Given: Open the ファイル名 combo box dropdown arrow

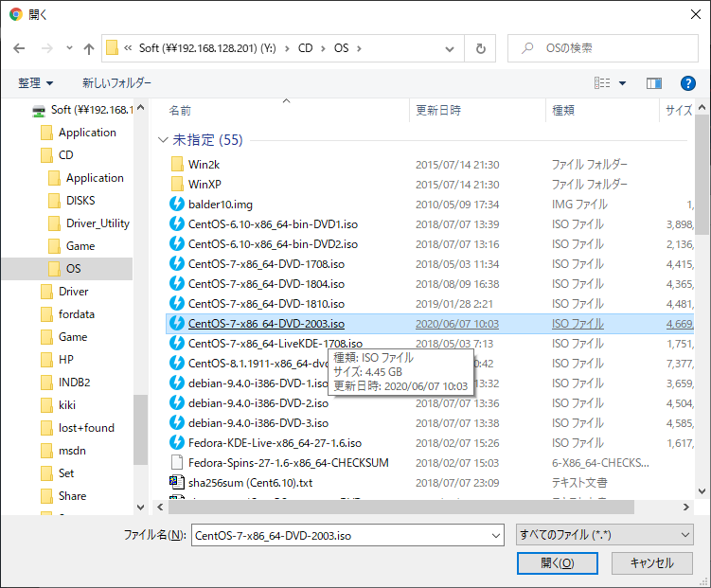Looking at the screenshot, I should [496, 536].
